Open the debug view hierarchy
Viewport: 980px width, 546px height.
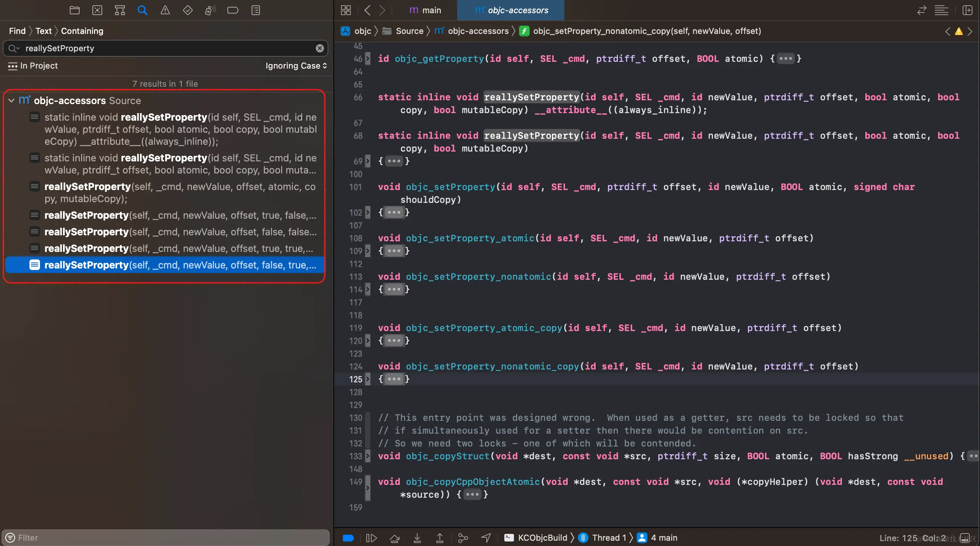point(462,538)
